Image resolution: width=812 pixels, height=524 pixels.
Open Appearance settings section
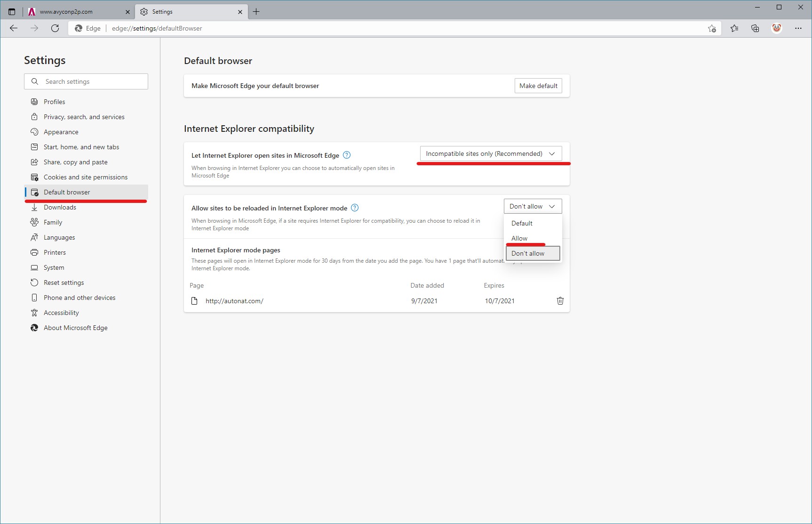coord(86,132)
